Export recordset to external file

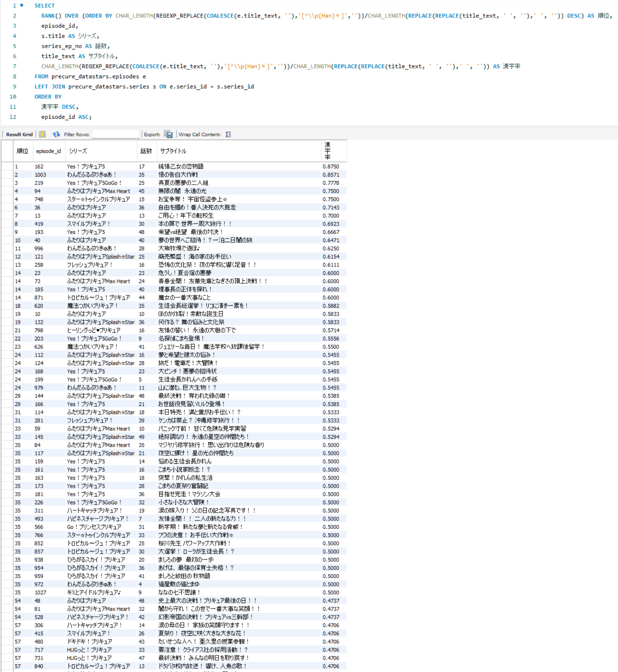coord(168,134)
